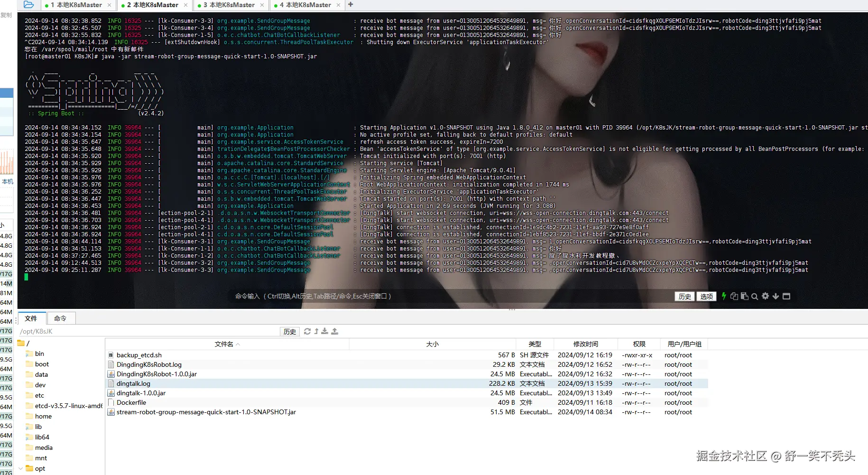Open terminal 历史 command history button
Screen dimensions: 868x475
coord(684,297)
